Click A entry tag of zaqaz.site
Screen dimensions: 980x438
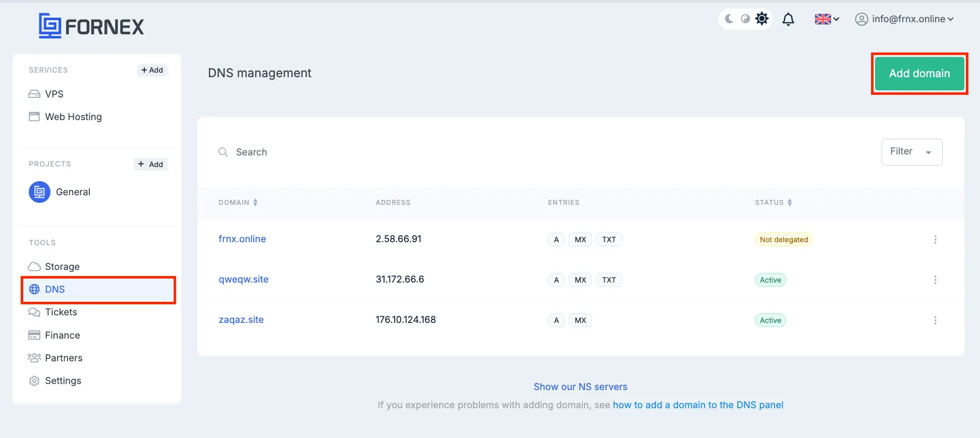click(556, 320)
